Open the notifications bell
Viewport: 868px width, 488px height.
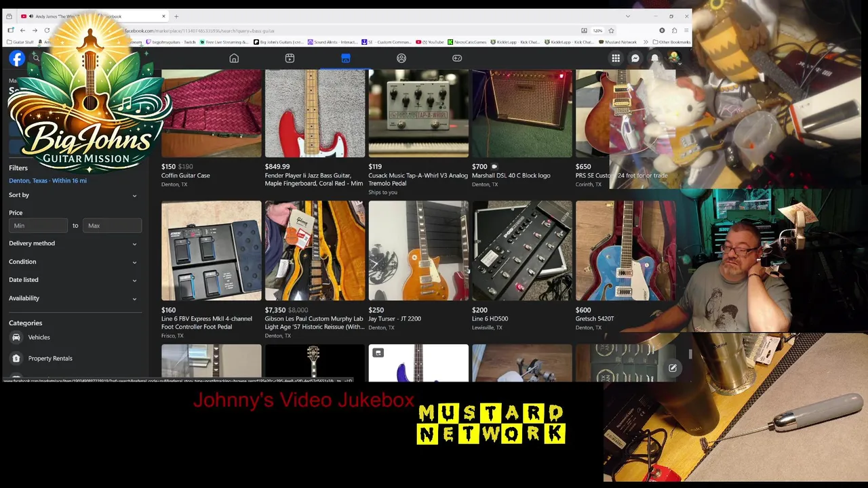pyautogui.click(x=655, y=58)
